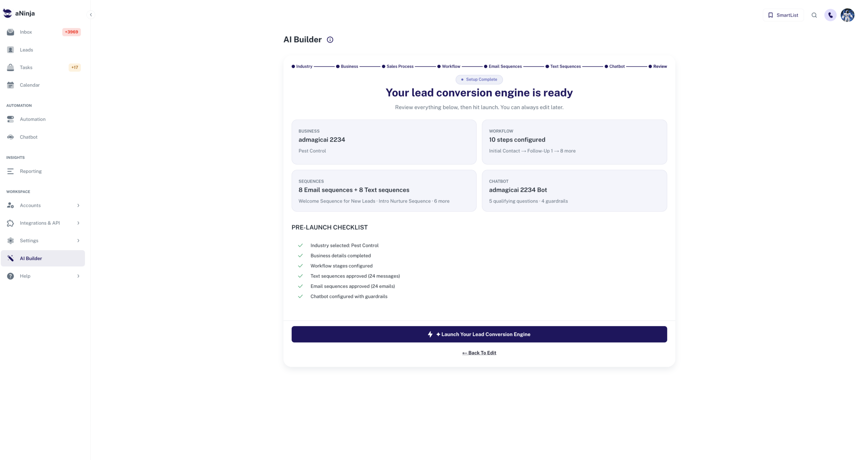868x460 pixels.
Task: Click the Chatbot 'admagicai 2234 Bot' card
Action: (574, 191)
